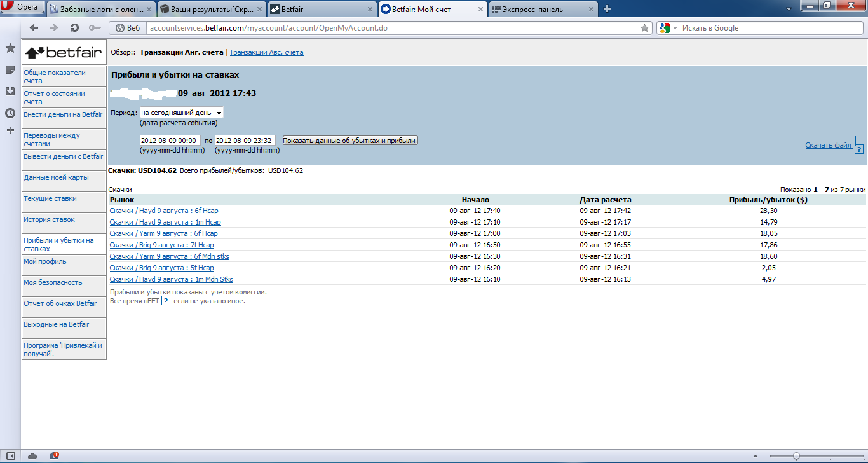Add a panel with the plus icon

tap(10, 130)
